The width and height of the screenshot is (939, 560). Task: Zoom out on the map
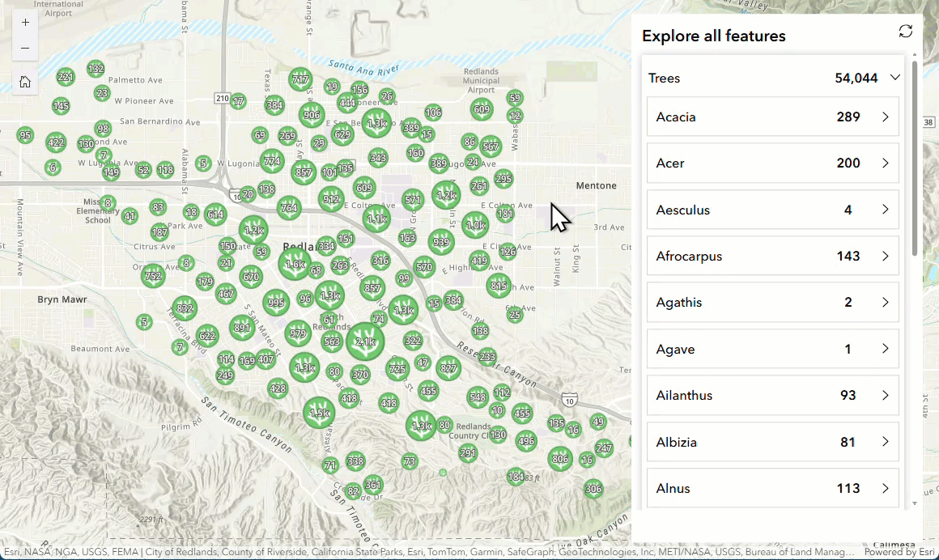(x=25, y=48)
